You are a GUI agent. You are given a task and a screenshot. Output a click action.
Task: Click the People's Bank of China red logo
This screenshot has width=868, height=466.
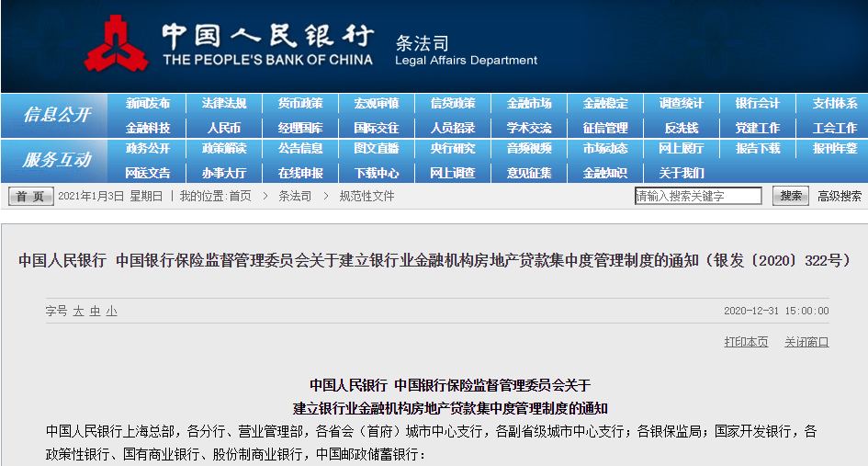pos(116,44)
